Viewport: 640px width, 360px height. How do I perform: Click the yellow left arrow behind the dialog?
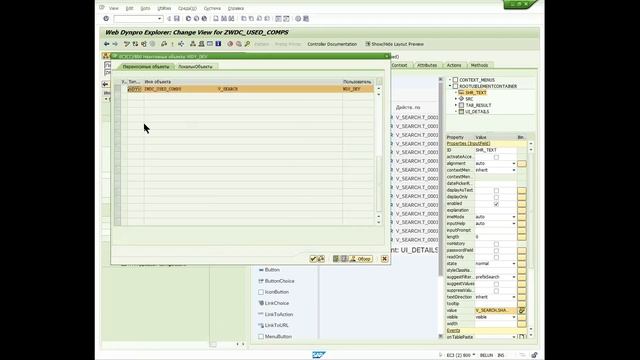105,84
